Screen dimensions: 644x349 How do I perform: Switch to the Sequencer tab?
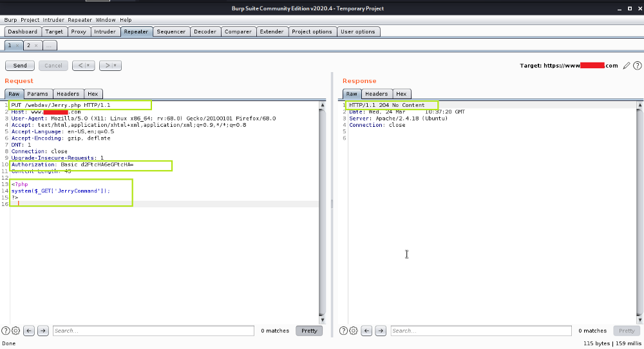(x=171, y=32)
